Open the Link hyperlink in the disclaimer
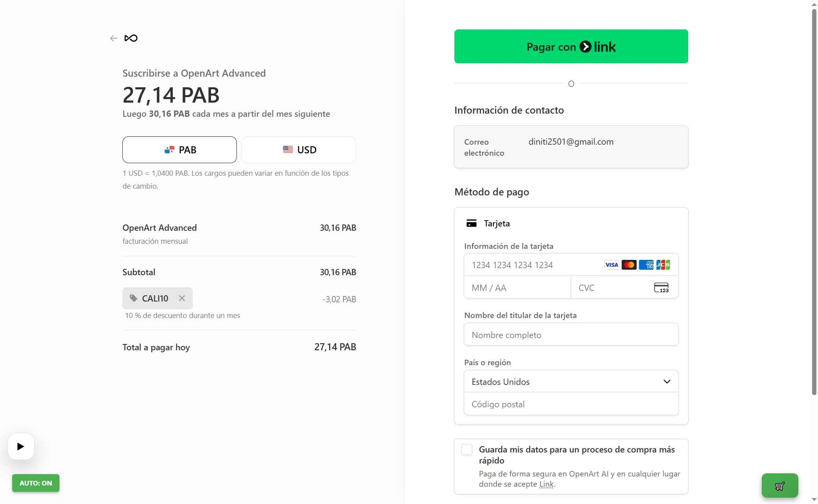 [546, 484]
